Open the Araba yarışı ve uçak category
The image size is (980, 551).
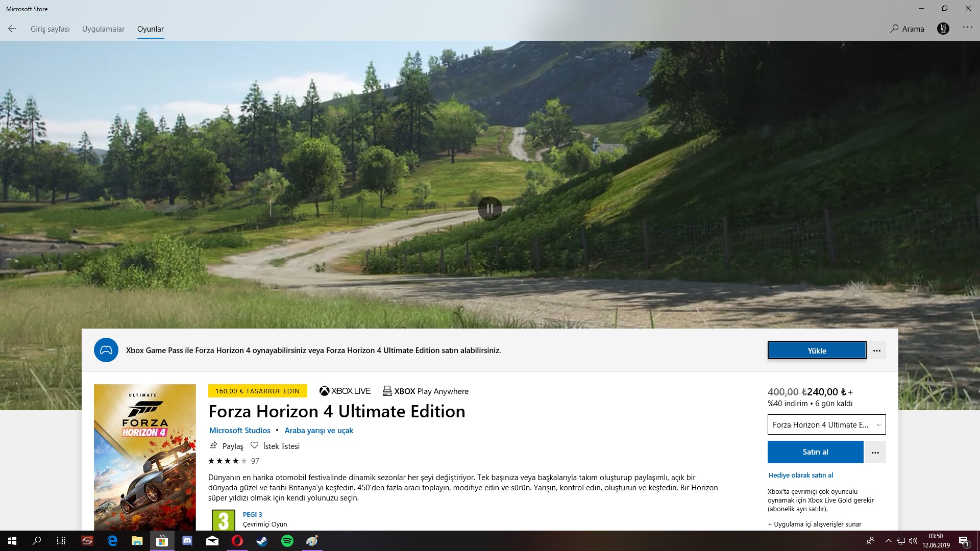click(x=319, y=431)
